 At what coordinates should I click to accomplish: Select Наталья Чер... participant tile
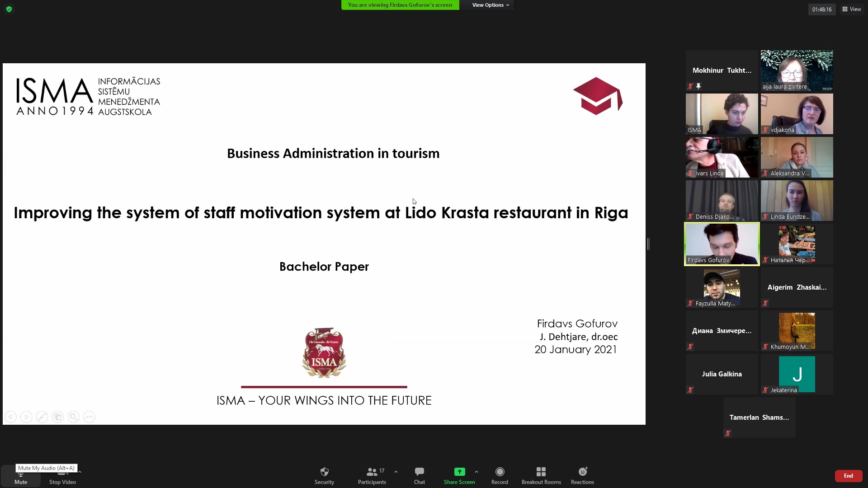coord(797,244)
